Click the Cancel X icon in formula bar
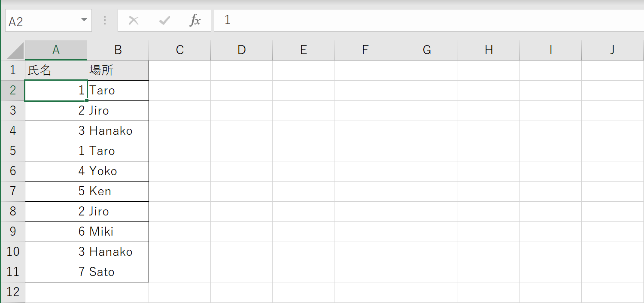Image resolution: width=644 pixels, height=303 pixels. (134, 20)
